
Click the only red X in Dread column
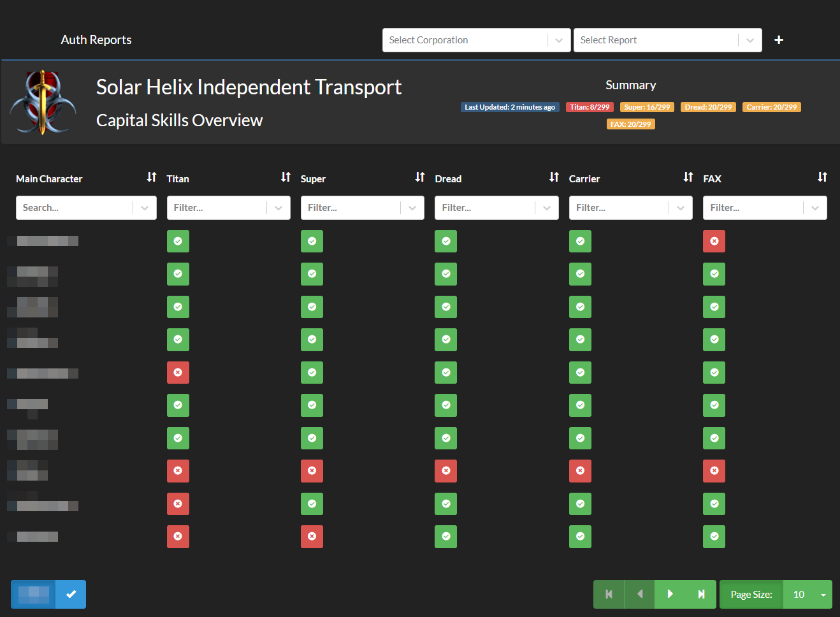[446, 471]
